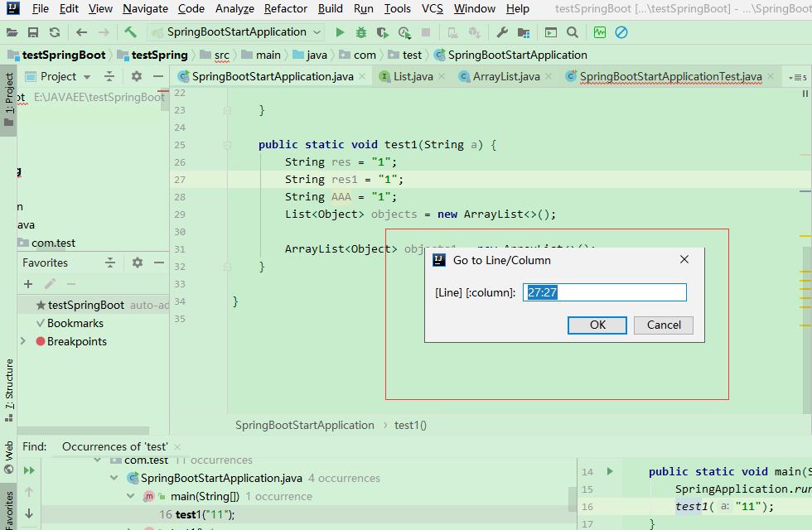The image size is (812, 530).
Task: Click the Line:column input field
Action: (x=604, y=292)
